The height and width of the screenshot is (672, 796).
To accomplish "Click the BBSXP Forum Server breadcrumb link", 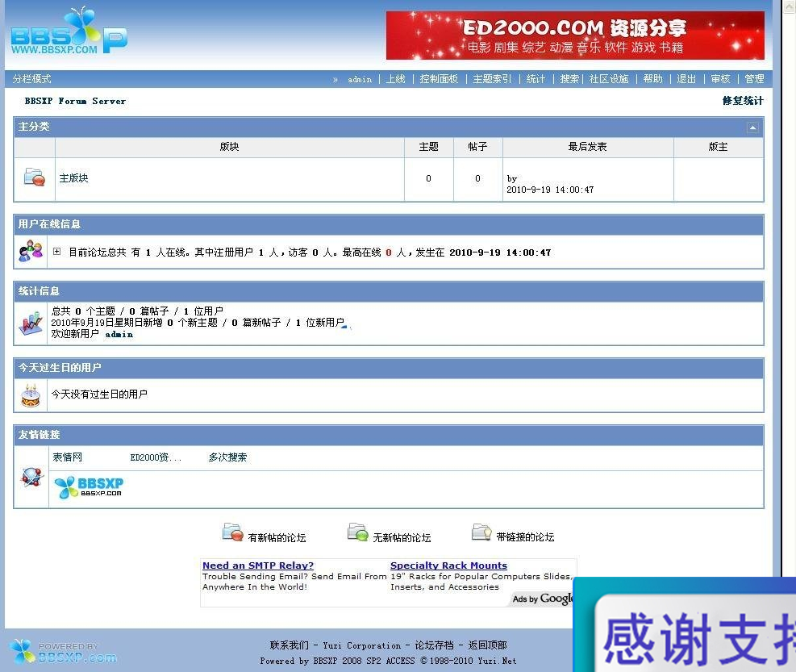I will (75, 101).
